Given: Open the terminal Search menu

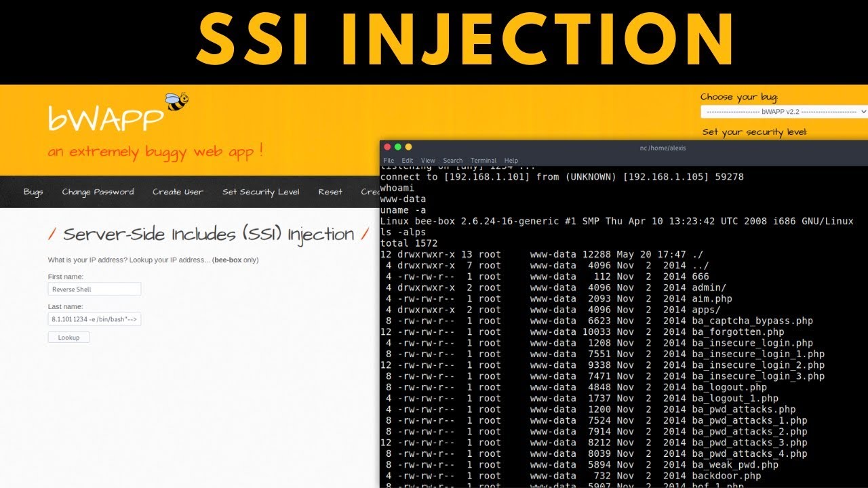Looking at the screenshot, I should [453, 161].
